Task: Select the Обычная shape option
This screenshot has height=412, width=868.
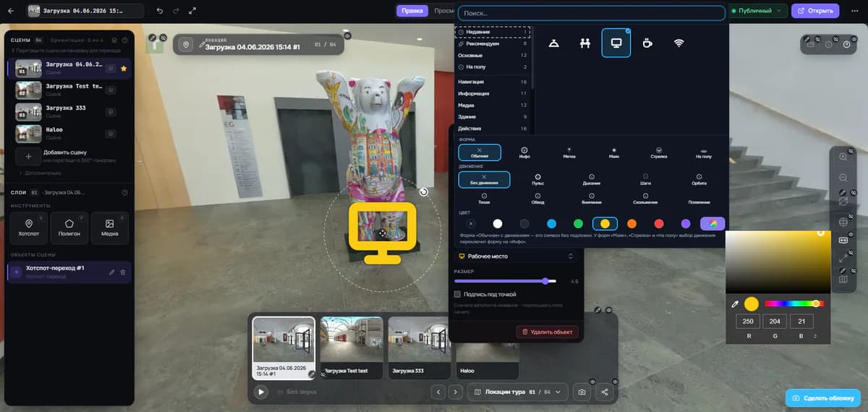Action: (x=480, y=153)
